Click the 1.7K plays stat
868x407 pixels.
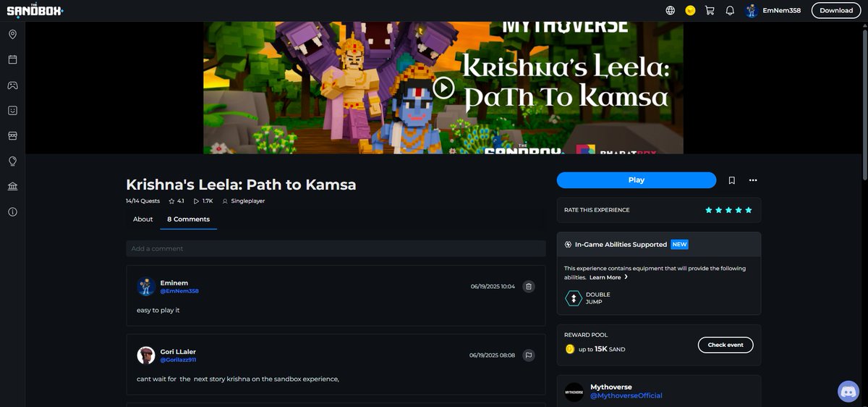tap(203, 201)
